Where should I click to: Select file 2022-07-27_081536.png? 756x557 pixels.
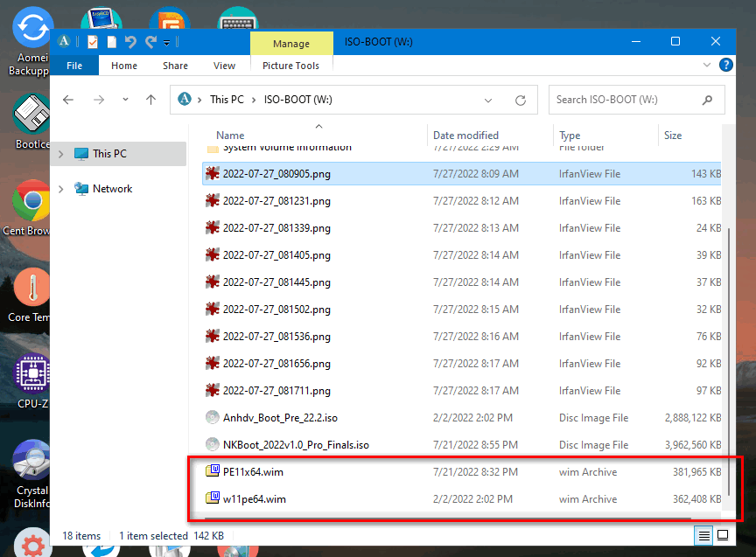click(x=461, y=337)
